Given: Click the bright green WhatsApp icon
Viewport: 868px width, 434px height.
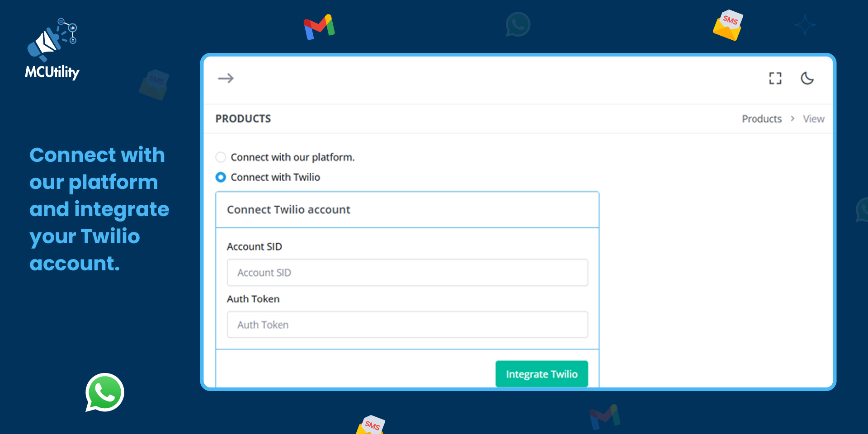Looking at the screenshot, I should point(105,392).
